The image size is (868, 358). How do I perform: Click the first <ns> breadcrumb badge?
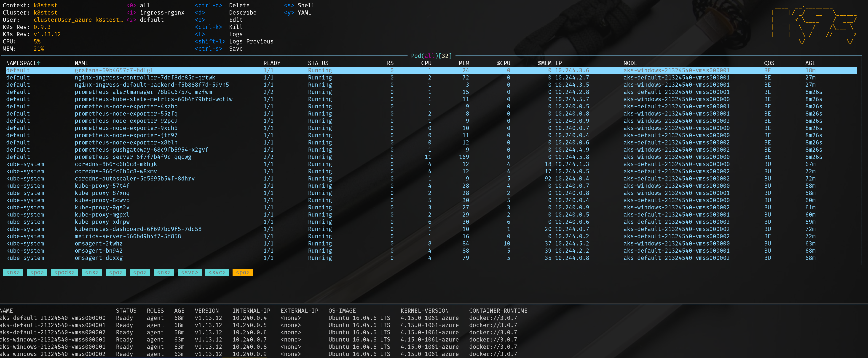click(13, 272)
